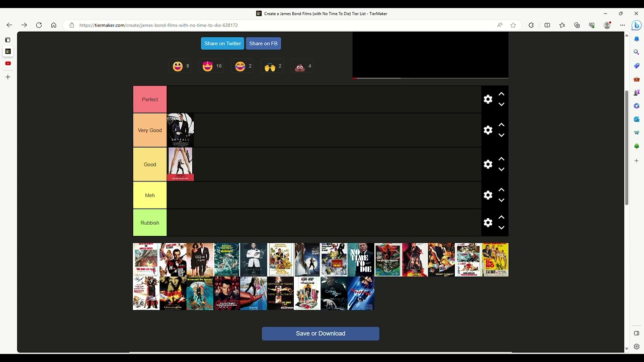644x362 pixels.
Task: Select For Your Eyes Only poster in Good tier
Action: [180, 164]
